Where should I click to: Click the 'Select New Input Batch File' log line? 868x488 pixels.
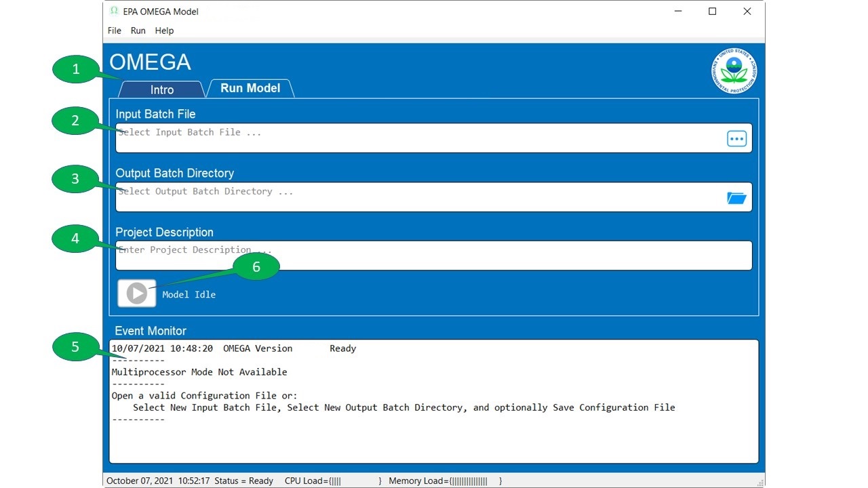click(x=404, y=407)
